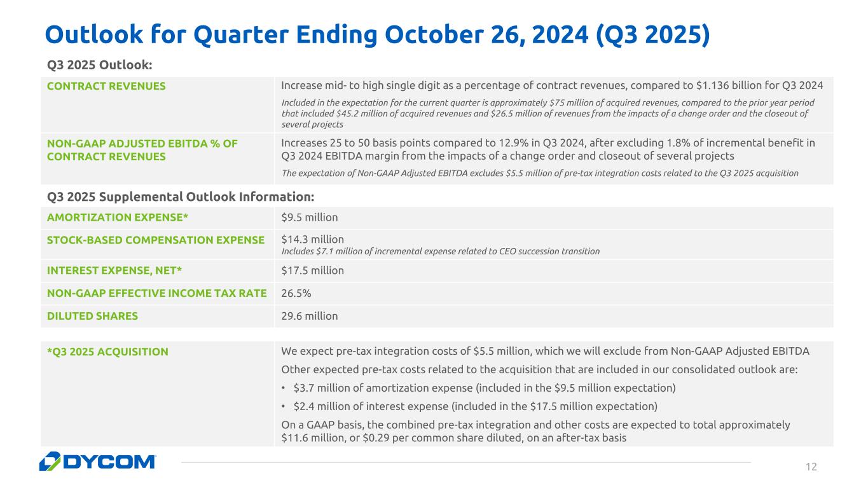Click the $14.3 million compensation value
This screenshot has width=868, height=487.
(312, 240)
